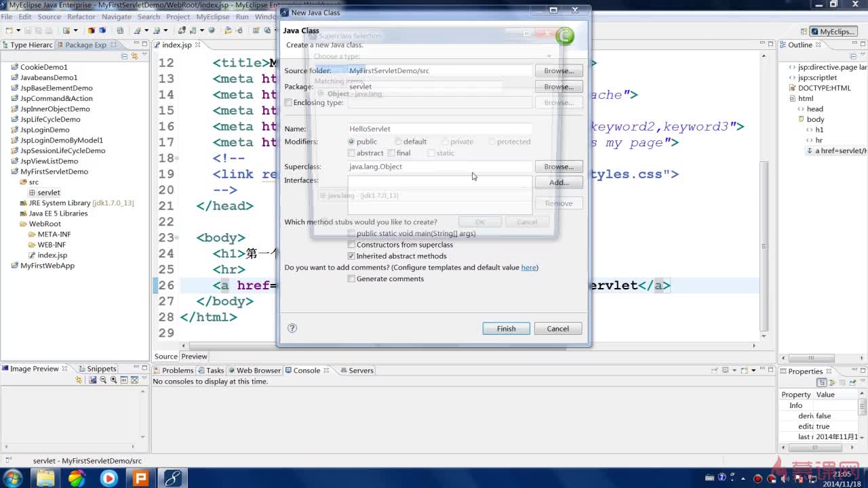The height and width of the screenshot is (488, 868).
Task: Open the Refactor menu
Action: pos(81,17)
